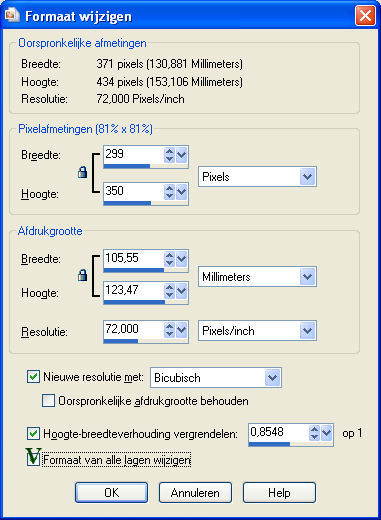Click spinner arrows of Resolutie 72,000
The image size is (381, 520).
click(170, 330)
